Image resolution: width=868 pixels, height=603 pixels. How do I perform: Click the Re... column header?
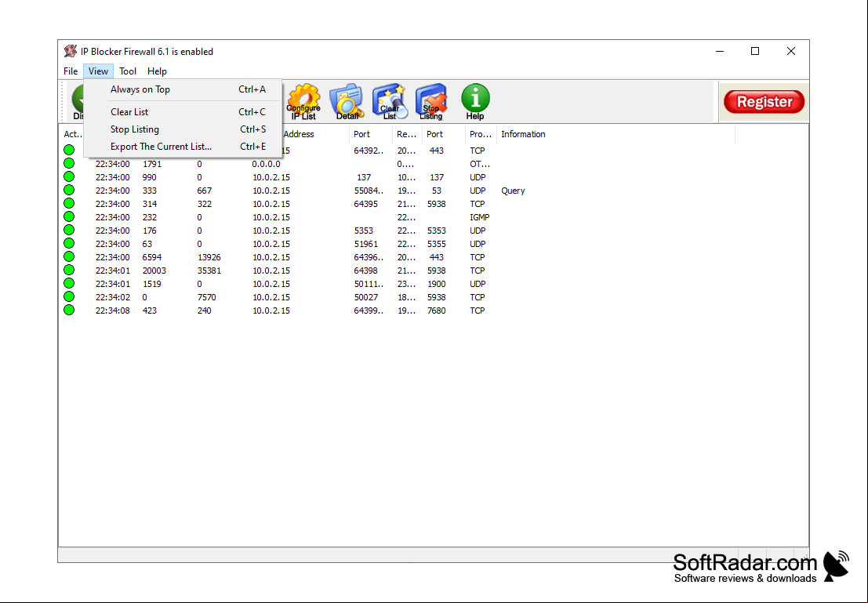[x=406, y=134]
